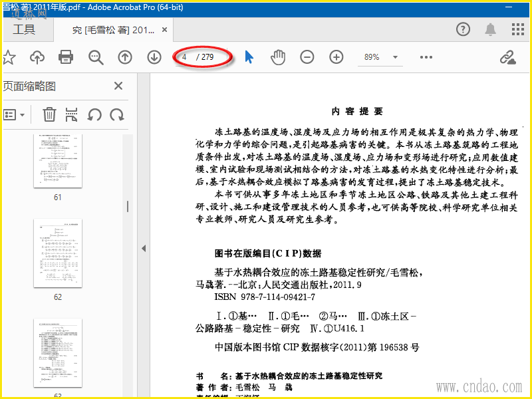Open the thumbnail options dropdown
The image size is (532, 399).
[14, 115]
